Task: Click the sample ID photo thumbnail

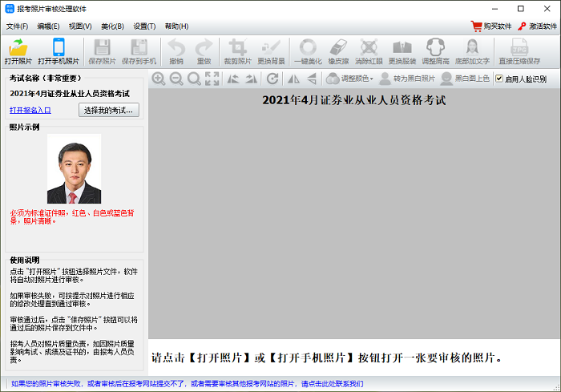Action: tap(74, 168)
